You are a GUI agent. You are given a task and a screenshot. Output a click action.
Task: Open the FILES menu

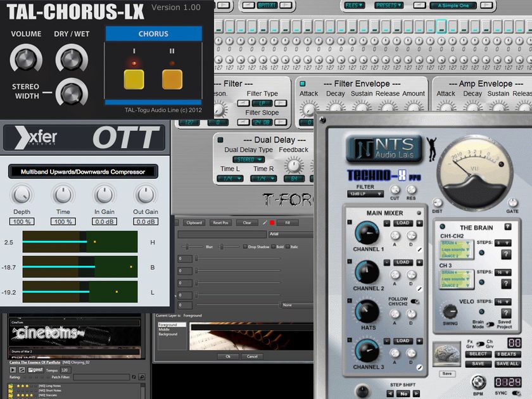tap(355, 5)
